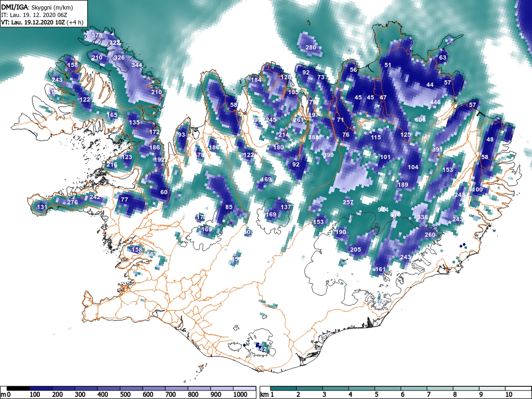Screen dimensions: 532x399
Task: Click the visibility value '93' on map
Action: tap(181, 135)
